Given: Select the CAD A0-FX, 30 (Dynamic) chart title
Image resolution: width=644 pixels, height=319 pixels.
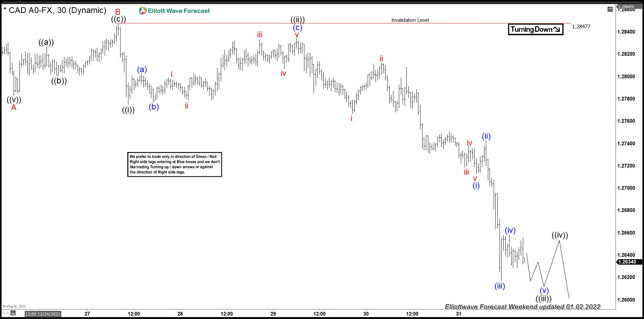Looking at the screenshot, I should (x=55, y=10).
